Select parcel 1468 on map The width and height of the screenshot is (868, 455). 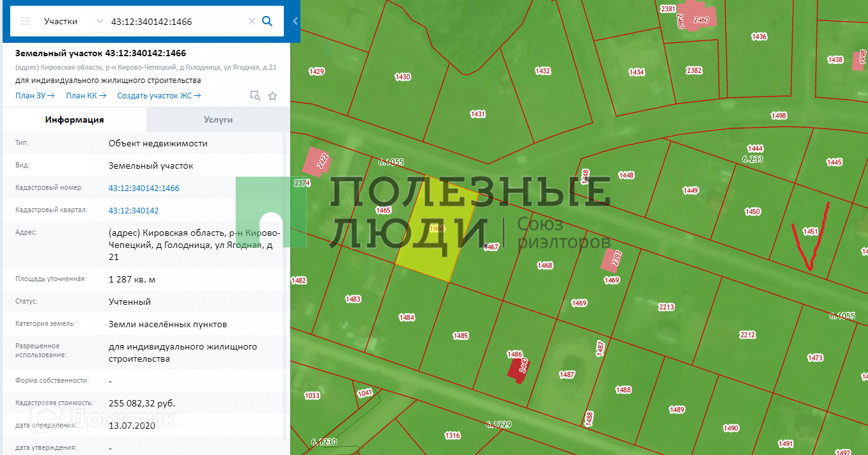pos(545,265)
